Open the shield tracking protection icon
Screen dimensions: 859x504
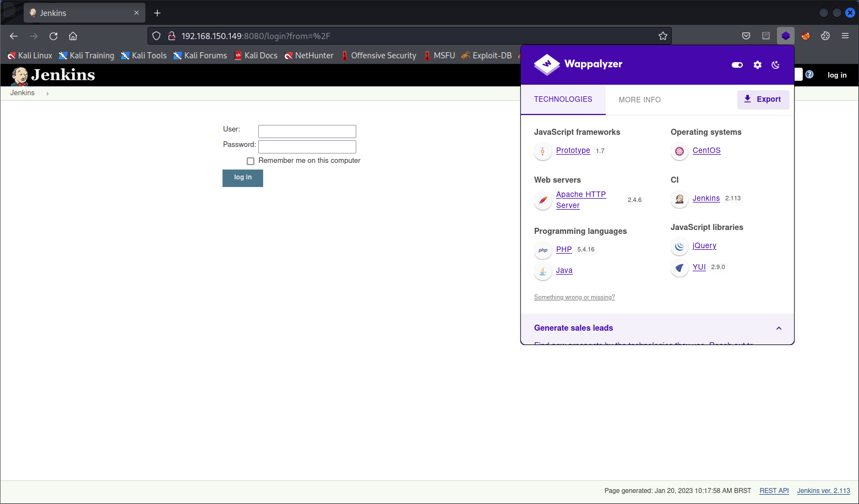[x=156, y=36]
